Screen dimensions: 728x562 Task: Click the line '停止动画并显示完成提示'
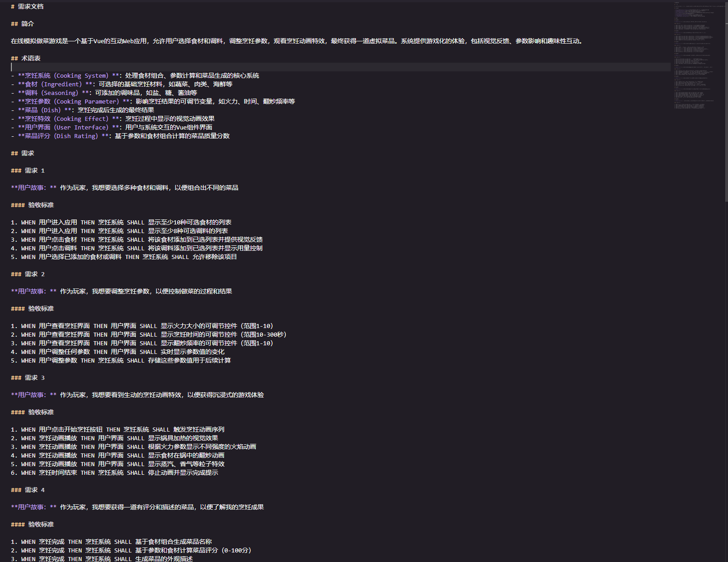click(x=115, y=472)
